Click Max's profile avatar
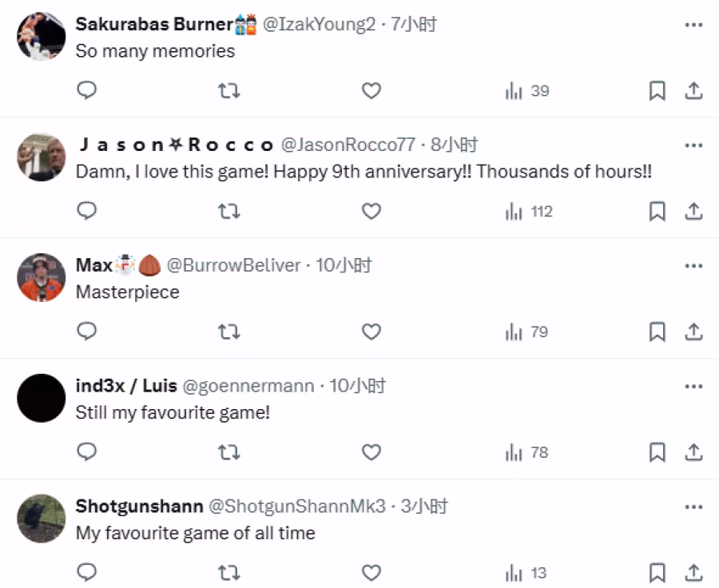Viewport: 719px width, 588px height. coord(41,277)
